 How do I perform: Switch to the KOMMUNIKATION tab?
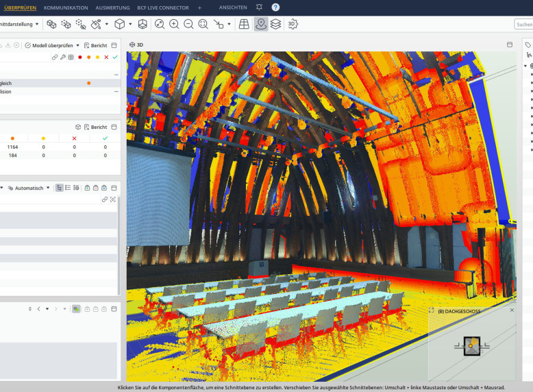pyautogui.click(x=66, y=8)
